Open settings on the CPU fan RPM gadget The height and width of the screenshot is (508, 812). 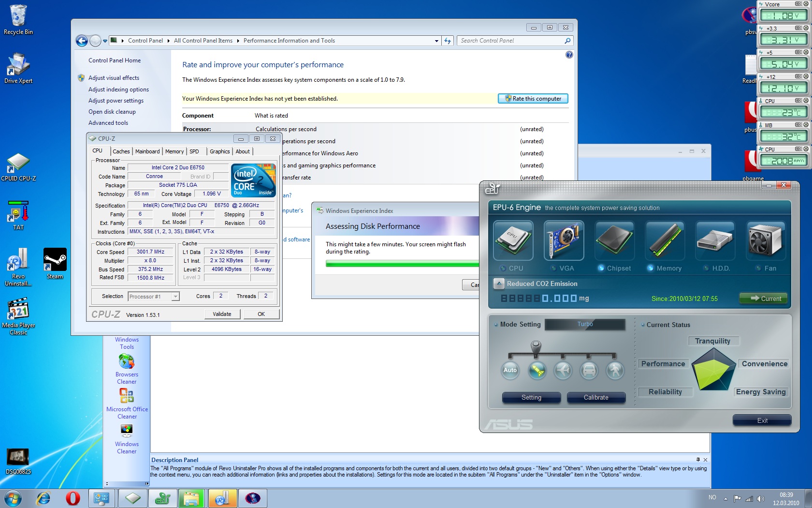click(x=798, y=149)
